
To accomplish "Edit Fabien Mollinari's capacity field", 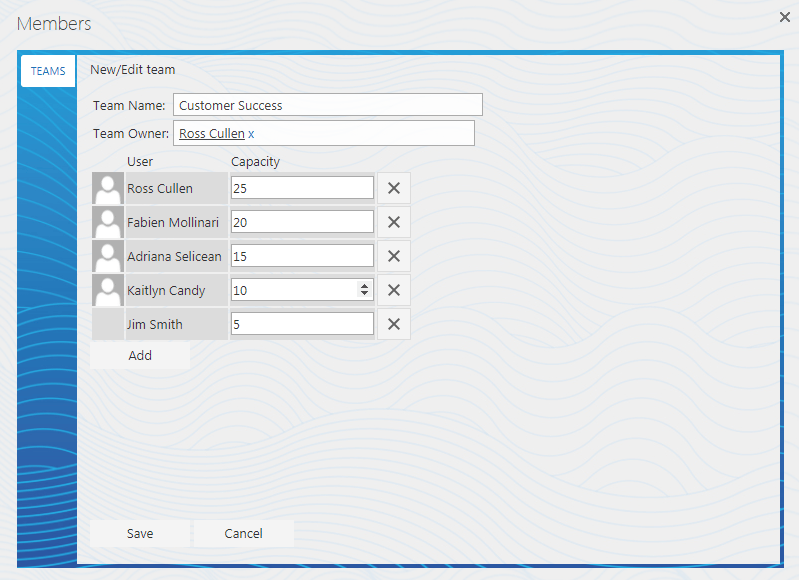I will pos(302,222).
